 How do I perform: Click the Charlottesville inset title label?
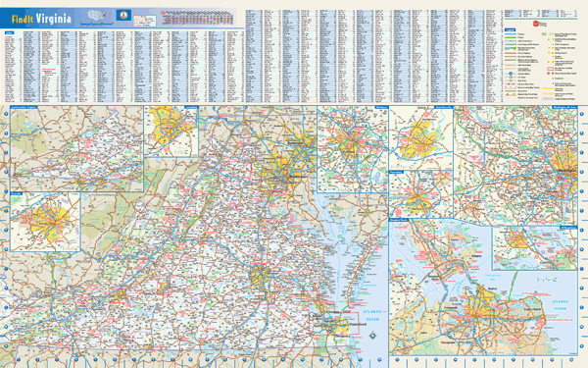point(443,107)
